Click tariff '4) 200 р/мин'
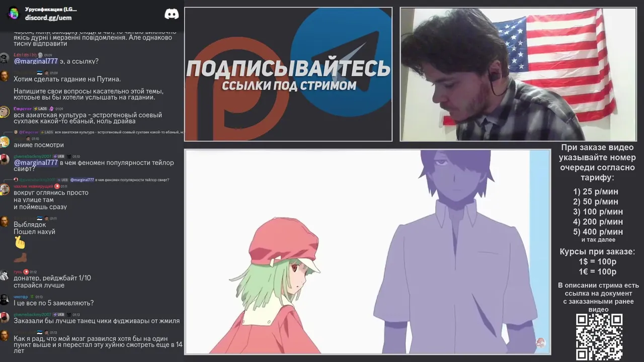Screen dimensions: 644x362 click(x=598, y=222)
